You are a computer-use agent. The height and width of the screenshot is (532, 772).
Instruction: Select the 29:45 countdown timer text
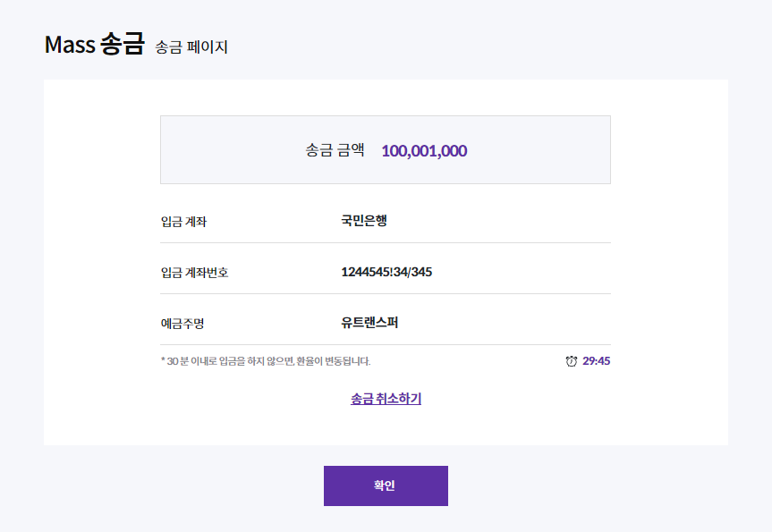(x=597, y=360)
